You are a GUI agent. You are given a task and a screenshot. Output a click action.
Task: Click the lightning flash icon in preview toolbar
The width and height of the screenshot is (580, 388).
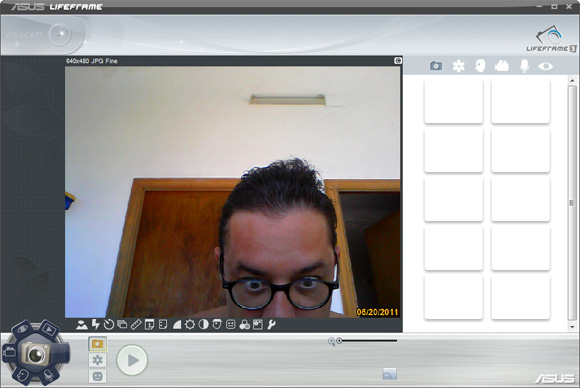tap(95, 324)
